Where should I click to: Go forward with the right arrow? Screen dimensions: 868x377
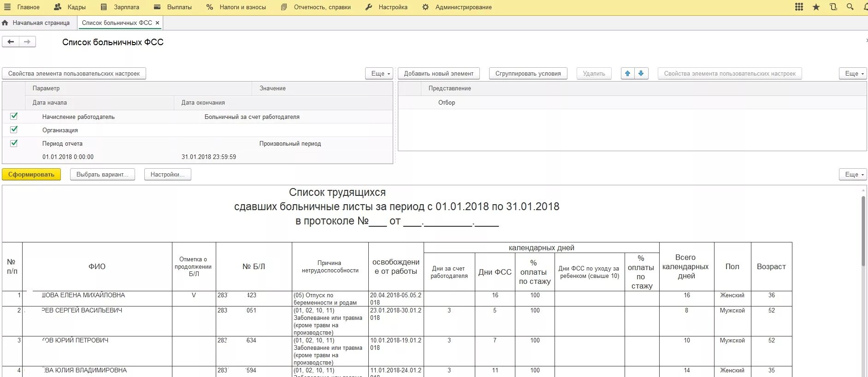(27, 42)
